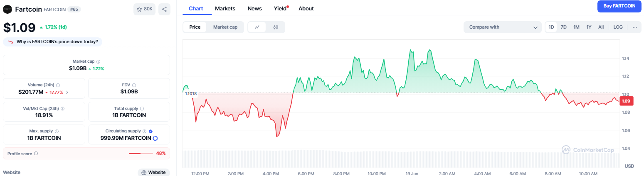Viewport: 644px width, 176px height.
Task: Open the chart more options ellipsis
Action: pyautogui.click(x=635, y=27)
